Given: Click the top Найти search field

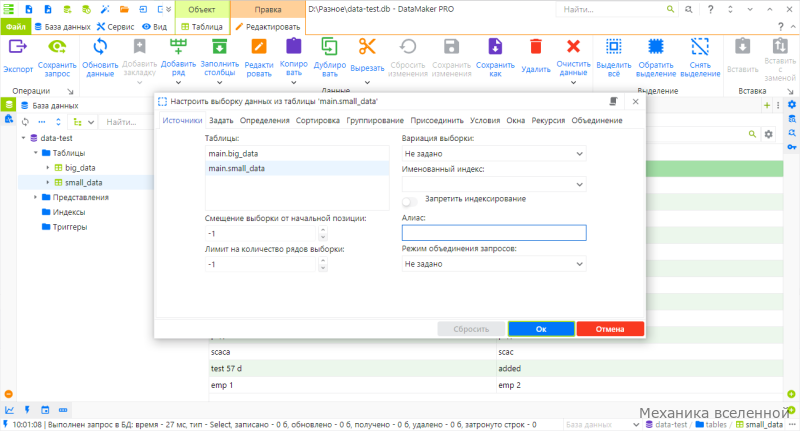Looking at the screenshot, I should click(x=612, y=9).
